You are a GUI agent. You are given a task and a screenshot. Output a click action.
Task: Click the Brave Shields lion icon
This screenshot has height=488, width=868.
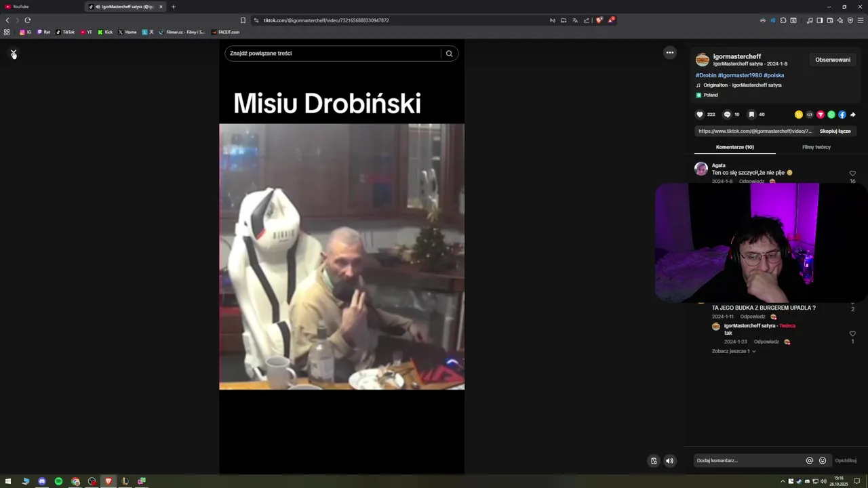point(599,20)
